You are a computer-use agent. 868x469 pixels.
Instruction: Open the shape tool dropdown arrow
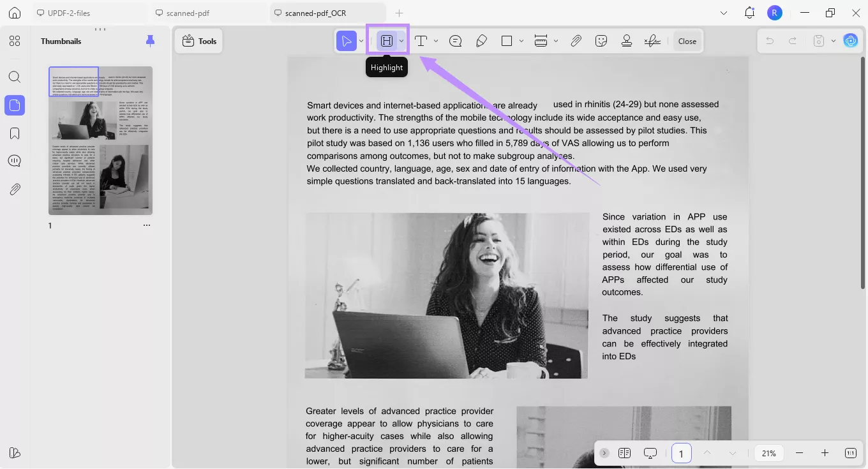click(521, 41)
